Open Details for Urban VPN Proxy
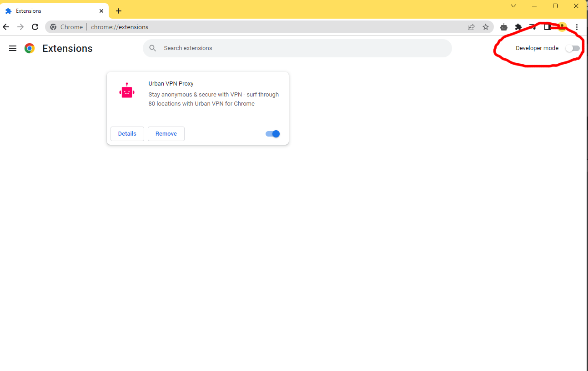Screen dimensions: 588x371 pos(127,133)
